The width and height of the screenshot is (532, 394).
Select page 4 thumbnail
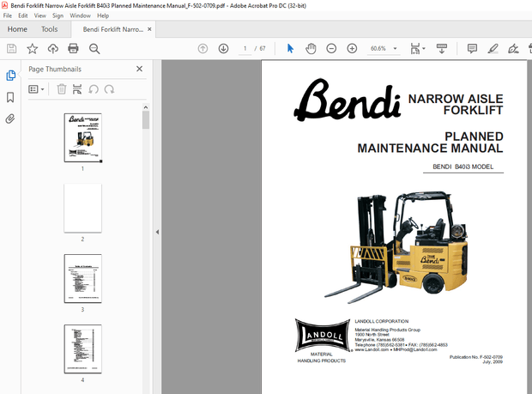(82, 349)
